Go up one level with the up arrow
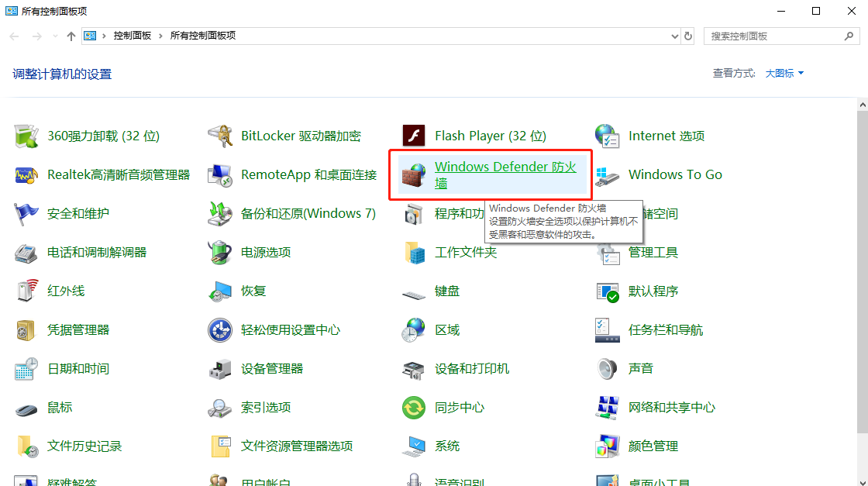 coord(71,36)
